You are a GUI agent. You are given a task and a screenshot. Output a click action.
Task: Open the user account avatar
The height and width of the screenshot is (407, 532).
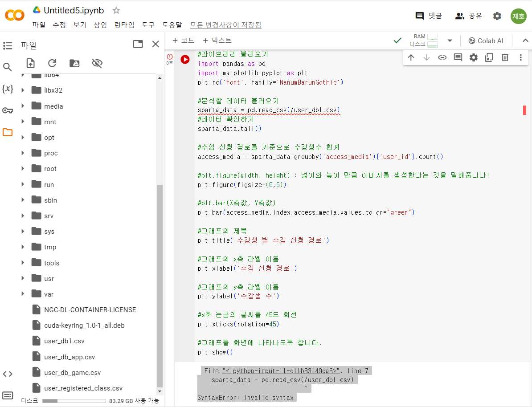[519, 16]
